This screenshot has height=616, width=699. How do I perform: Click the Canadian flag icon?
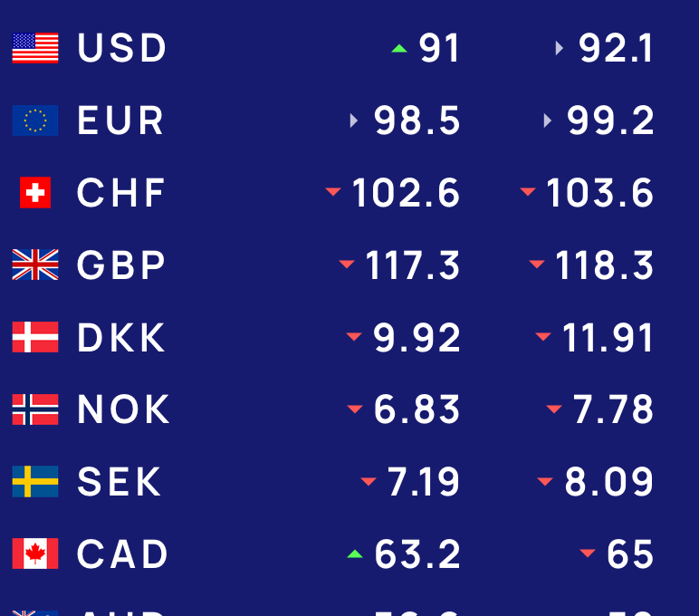[x=35, y=553]
